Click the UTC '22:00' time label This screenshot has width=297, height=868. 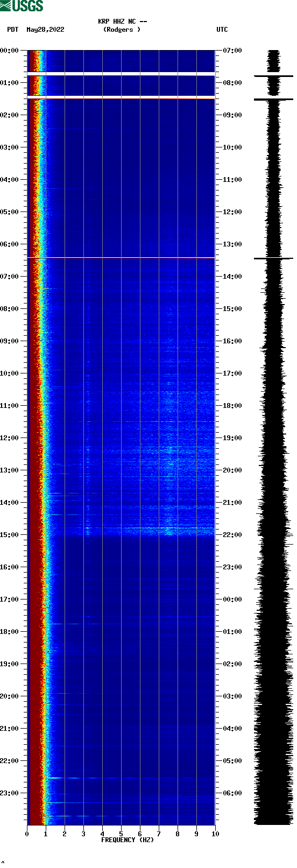pyautogui.click(x=232, y=535)
